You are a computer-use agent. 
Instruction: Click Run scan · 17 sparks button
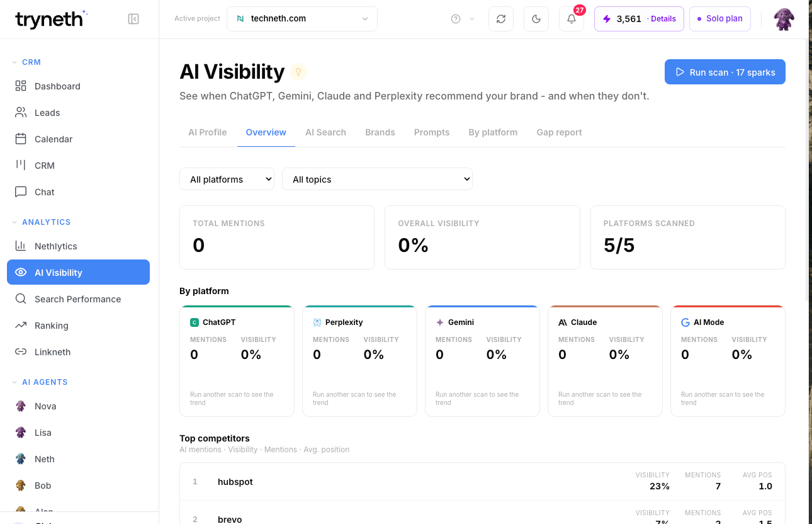coord(725,72)
